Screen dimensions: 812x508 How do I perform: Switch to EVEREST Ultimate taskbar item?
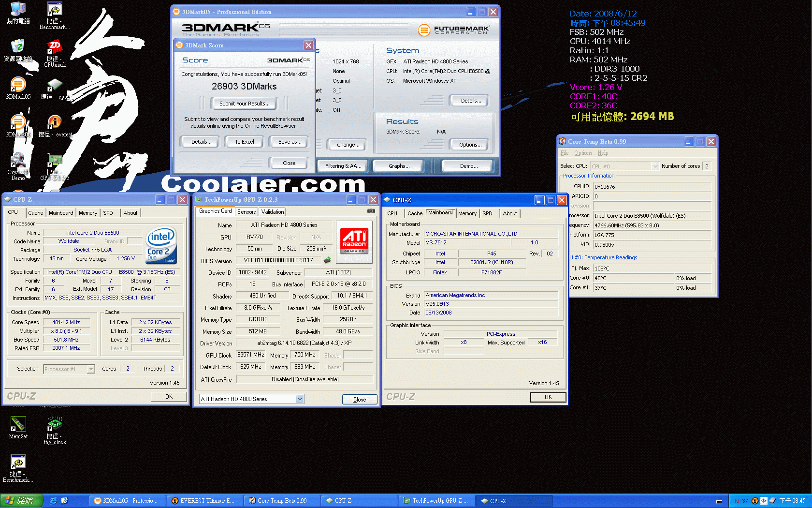tap(204, 501)
